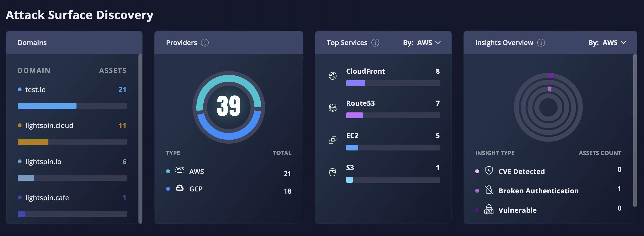Click the Broken Authentication assets count 1
The image size is (644, 236).
point(619,189)
